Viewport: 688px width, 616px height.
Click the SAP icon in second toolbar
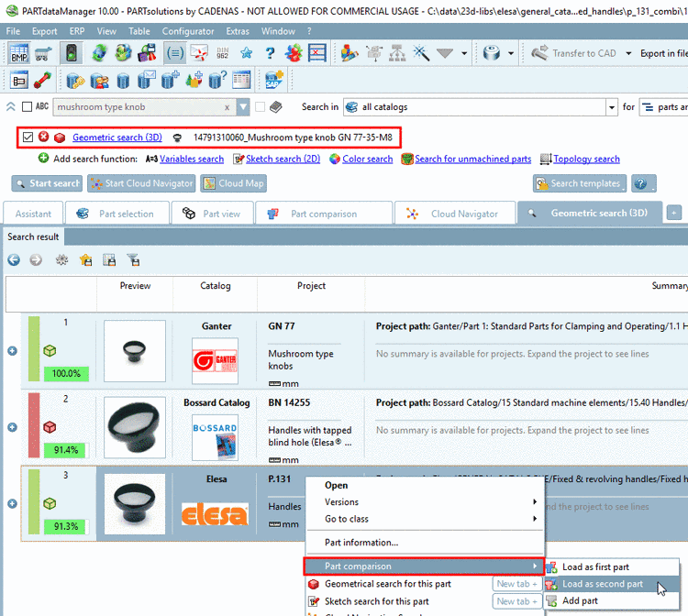(272, 81)
